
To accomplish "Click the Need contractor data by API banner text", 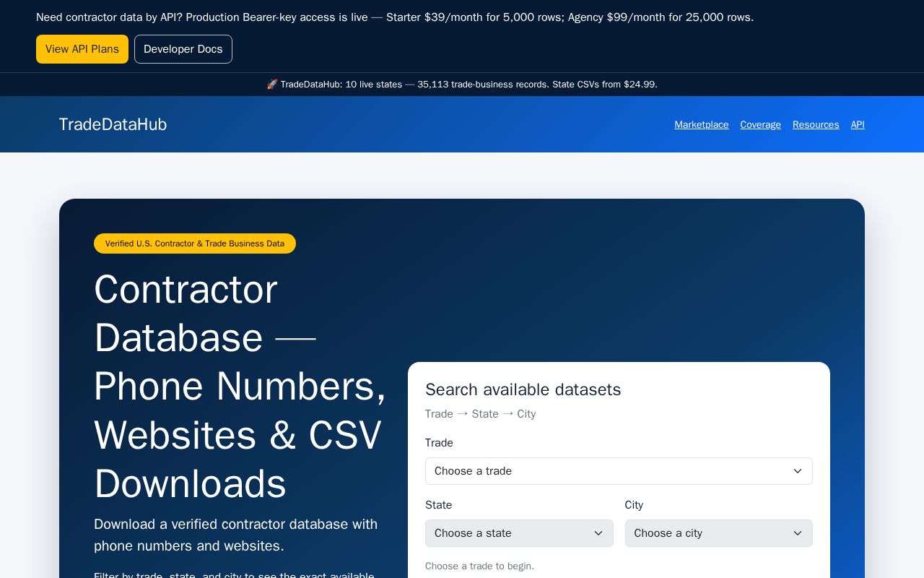I will 395,17.
